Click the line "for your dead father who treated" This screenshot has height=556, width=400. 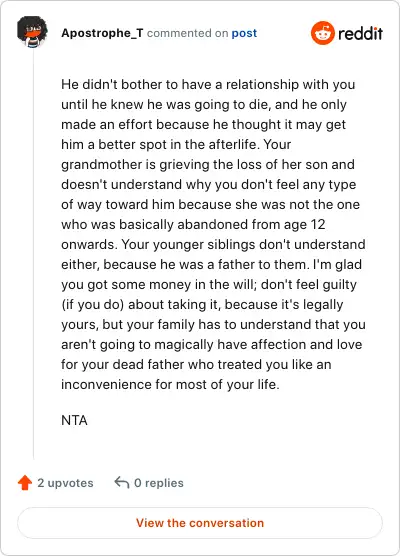tap(196, 365)
